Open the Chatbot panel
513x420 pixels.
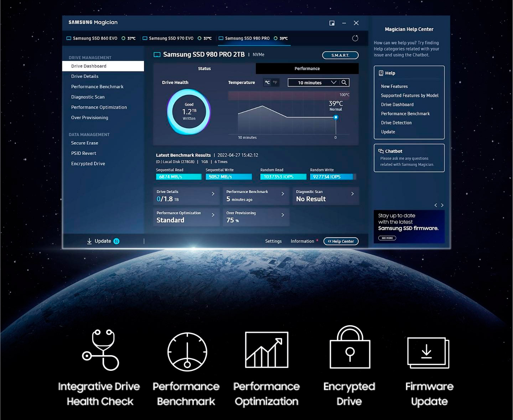409,158
